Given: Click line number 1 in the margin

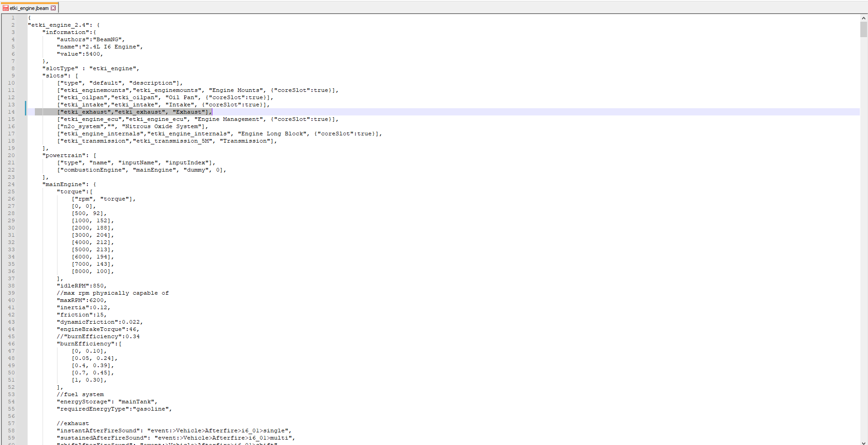Looking at the screenshot, I should (x=13, y=18).
